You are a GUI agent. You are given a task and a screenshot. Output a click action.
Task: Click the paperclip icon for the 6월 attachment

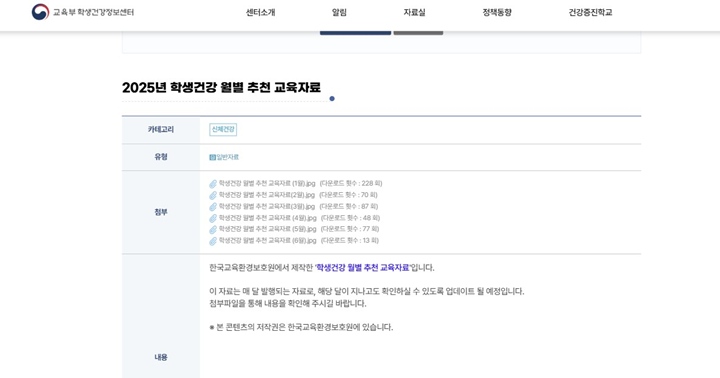point(213,241)
